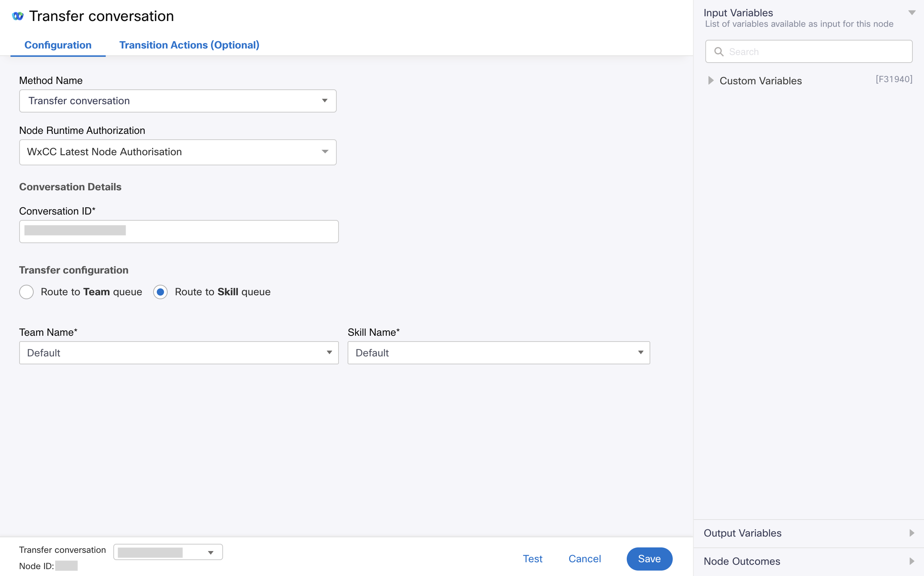Open Node Runtime Authorization dropdown
The width and height of the screenshot is (924, 576).
click(x=178, y=152)
